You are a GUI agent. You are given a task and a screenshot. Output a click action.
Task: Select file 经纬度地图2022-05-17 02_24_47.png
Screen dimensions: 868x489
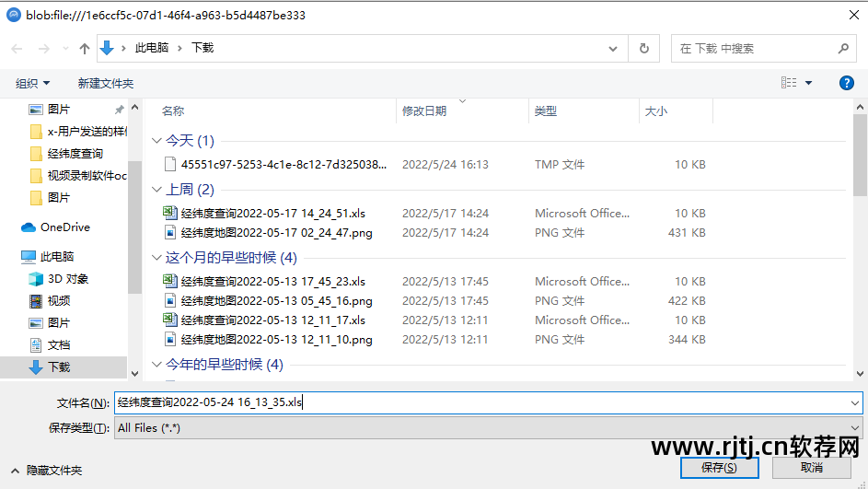click(276, 233)
